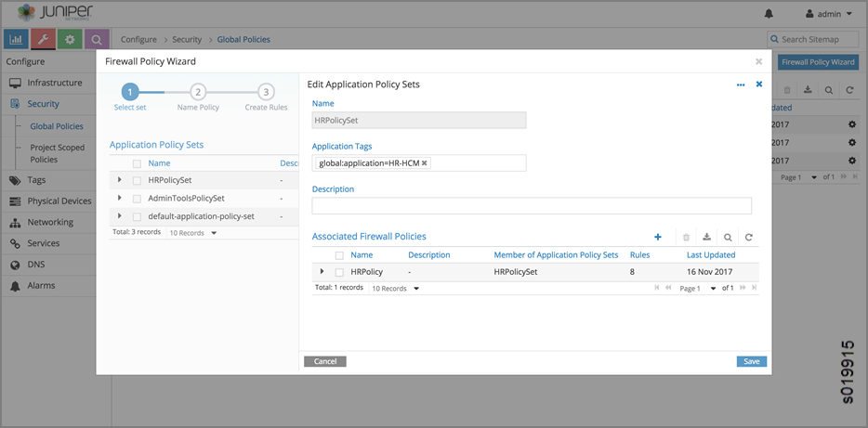Click the blue monitoring chart icon

[x=16, y=39]
